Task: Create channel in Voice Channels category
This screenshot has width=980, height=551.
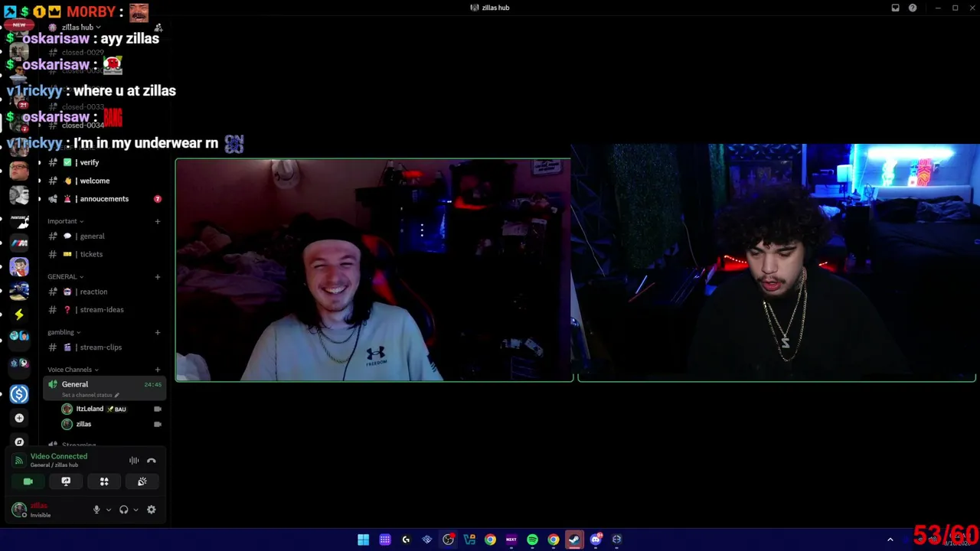Action: [158, 370]
